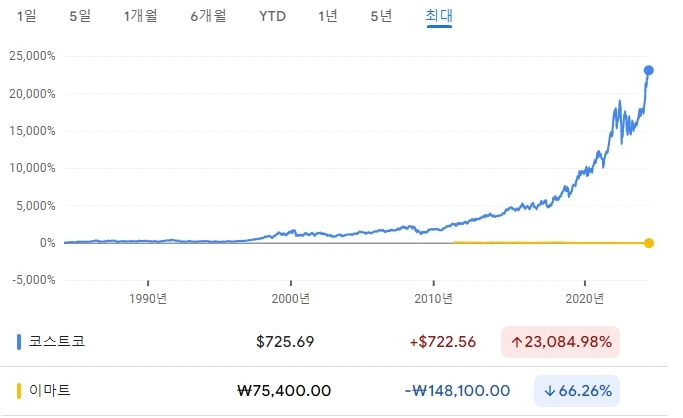The width and height of the screenshot is (683, 418).
Task: Click the 25,000% y-axis label
Action: click(32, 56)
